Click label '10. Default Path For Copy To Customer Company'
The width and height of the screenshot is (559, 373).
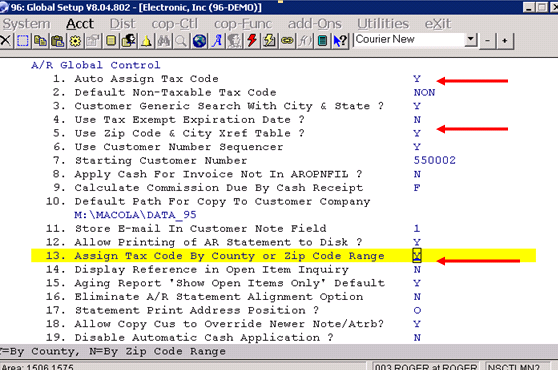point(208,201)
